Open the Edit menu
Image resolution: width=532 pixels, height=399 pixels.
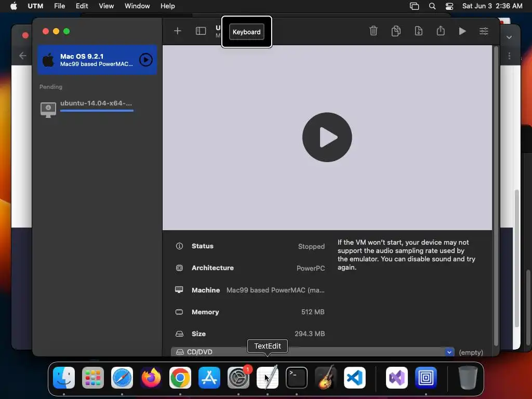coord(82,6)
